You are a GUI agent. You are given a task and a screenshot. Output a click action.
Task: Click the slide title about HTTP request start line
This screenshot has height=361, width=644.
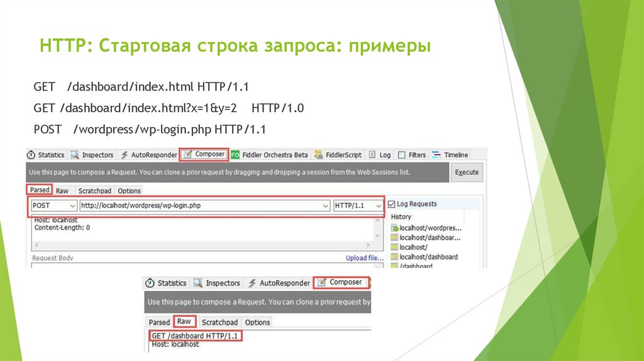point(235,45)
